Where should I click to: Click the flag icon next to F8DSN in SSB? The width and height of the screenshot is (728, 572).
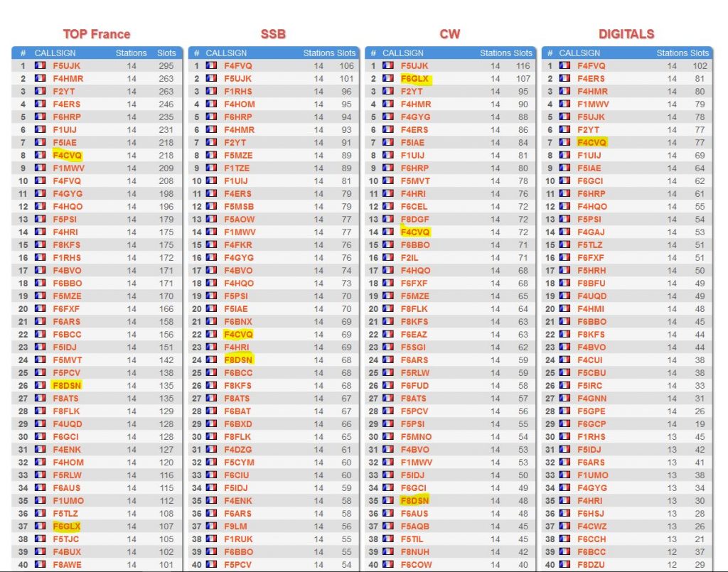(x=211, y=360)
